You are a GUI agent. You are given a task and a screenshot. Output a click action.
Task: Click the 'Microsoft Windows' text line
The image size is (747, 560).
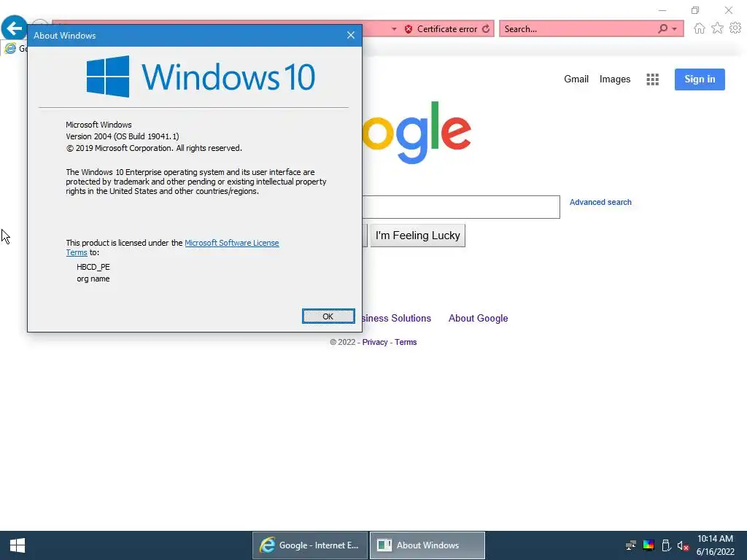click(98, 125)
